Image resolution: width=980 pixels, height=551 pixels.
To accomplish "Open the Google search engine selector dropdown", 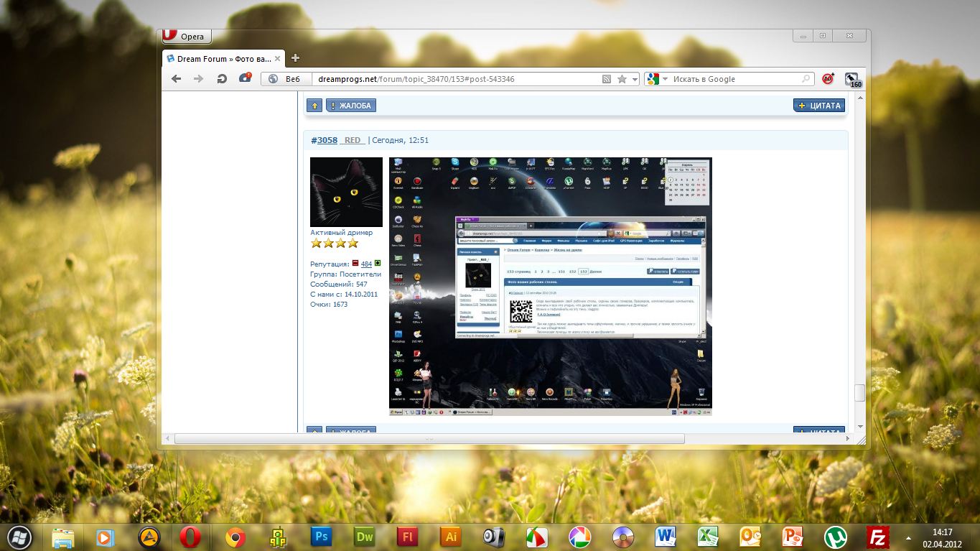I will 657,79.
